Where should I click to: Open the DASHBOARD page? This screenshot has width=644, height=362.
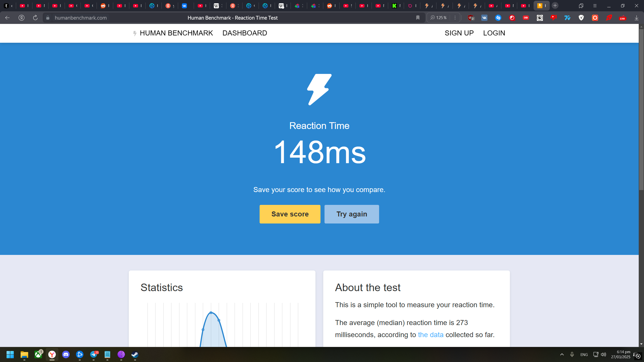coord(245,33)
